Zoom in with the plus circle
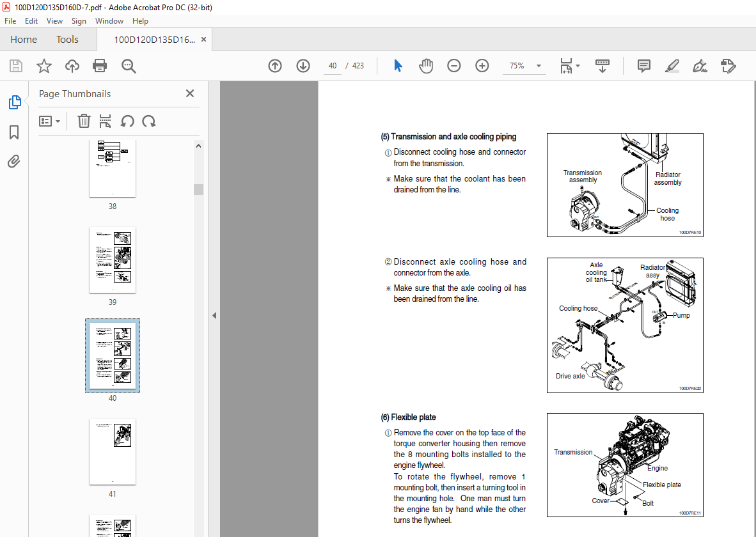The width and height of the screenshot is (756, 537). click(482, 66)
